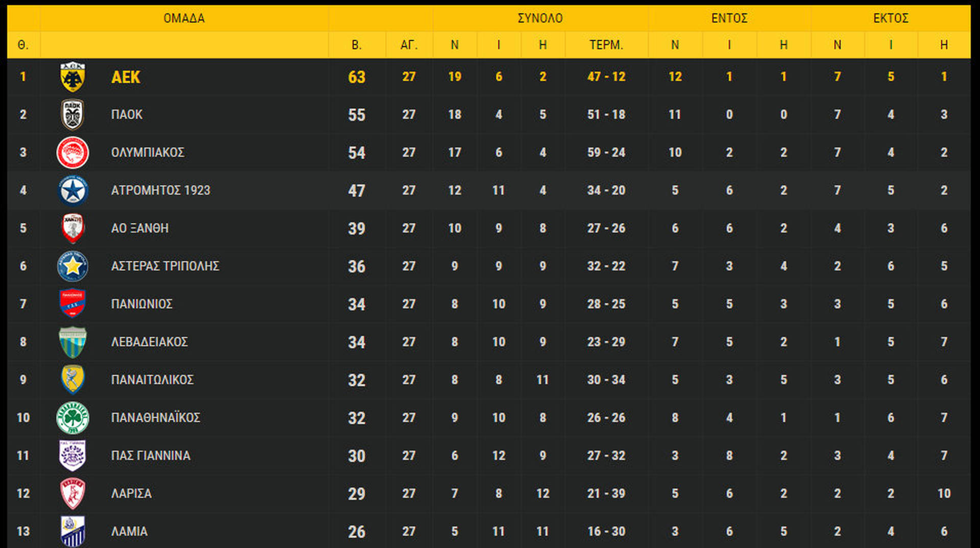Click the Λεβαδειακός green striped crest
Screen dimensions: 980x548
click(72, 342)
